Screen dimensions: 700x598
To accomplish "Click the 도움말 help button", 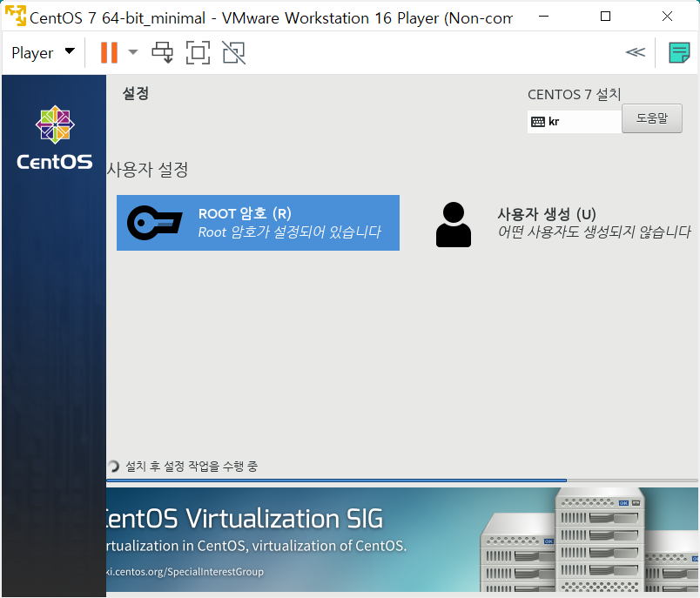I will 652,118.
